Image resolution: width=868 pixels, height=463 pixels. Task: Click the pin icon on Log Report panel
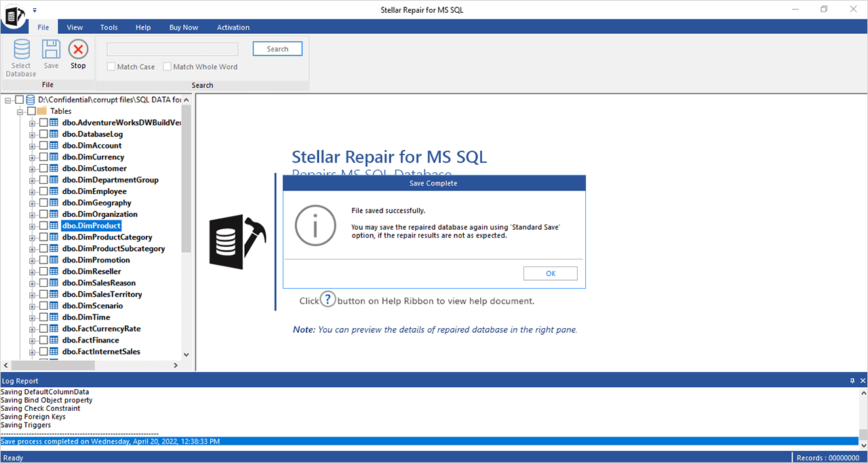pos(852,381)
